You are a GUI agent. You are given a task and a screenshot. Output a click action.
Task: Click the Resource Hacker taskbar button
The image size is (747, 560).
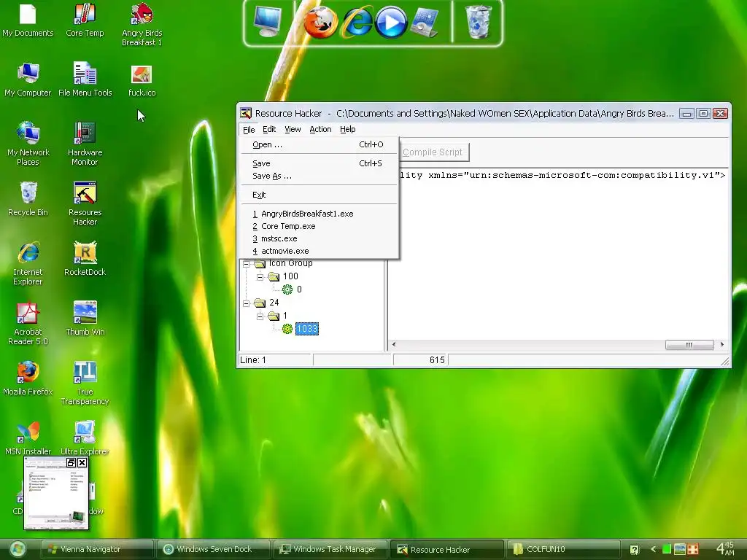447,549
